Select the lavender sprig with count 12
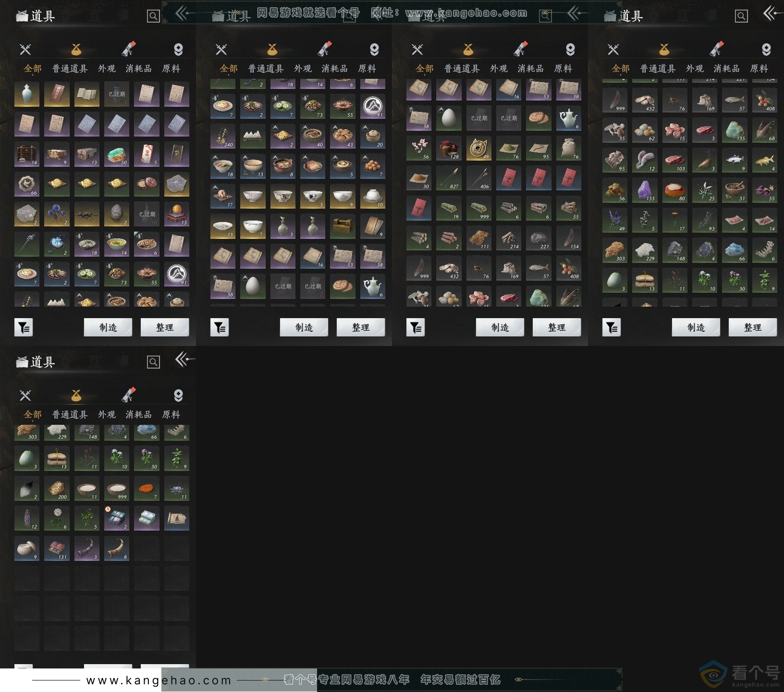 click(x=27, y=519)
